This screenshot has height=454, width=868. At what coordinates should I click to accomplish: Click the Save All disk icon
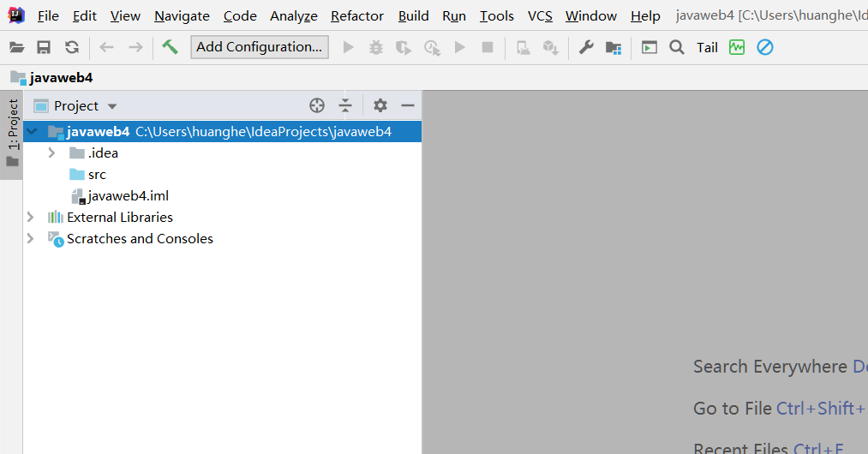pyautogui.click(x=44, y=48)
